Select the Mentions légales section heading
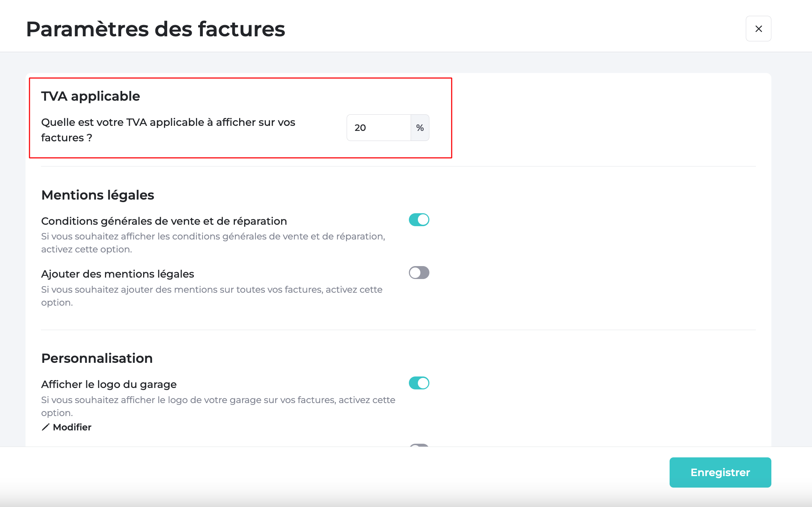 [98, 195]
